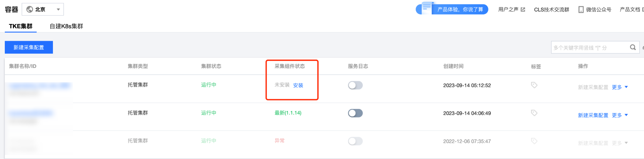The height and width of the screenshot is (159, 644).
Task: Click the 微信公众号 phone icon
Action: pos(581,10)
